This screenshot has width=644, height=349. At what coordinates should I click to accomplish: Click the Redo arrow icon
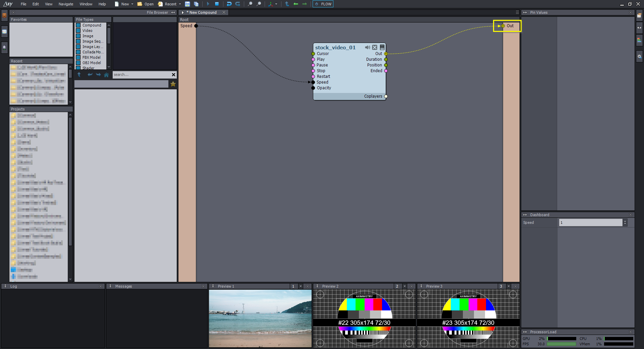237,4
